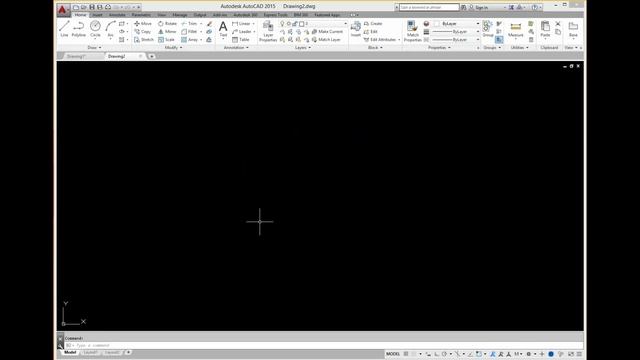Click the Base view icon
This screenshot has width=640, height=360.
point(573,29)
